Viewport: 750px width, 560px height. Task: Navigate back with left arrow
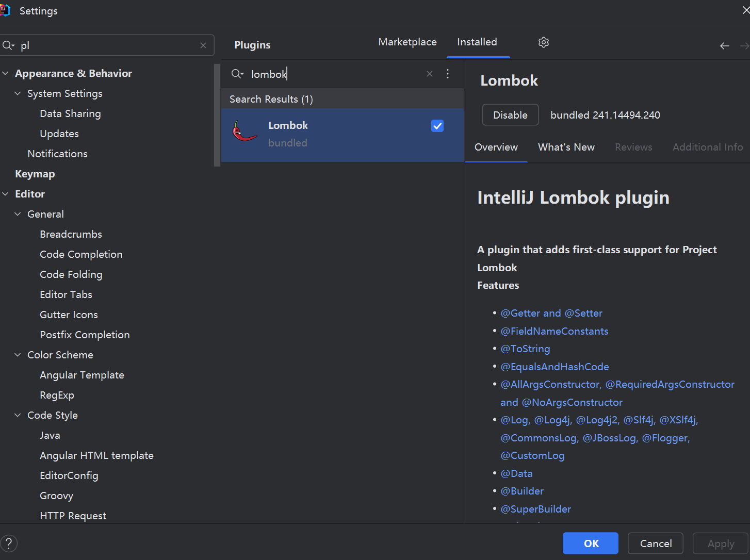pyautogui.click(x=725, y=46)
